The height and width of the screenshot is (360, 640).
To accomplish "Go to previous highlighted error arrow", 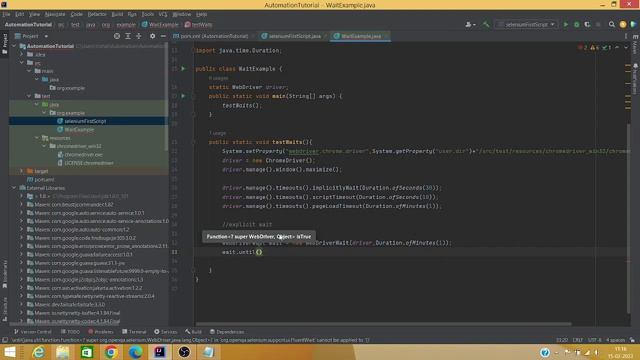I will [x=617, y=47].
